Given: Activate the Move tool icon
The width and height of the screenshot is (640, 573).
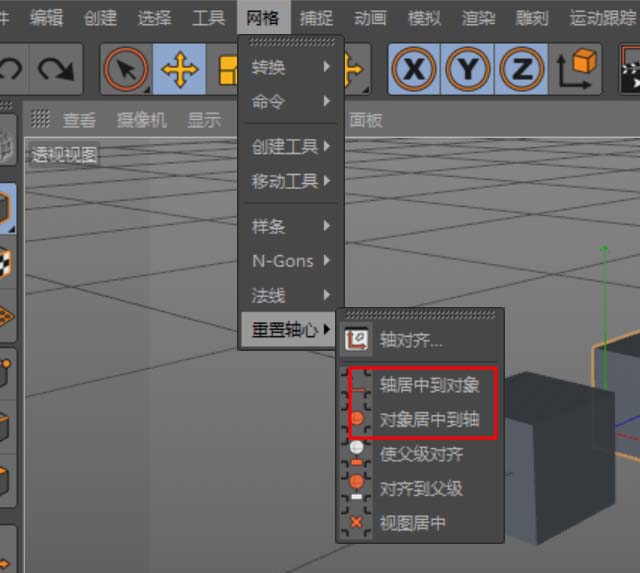Looking at the screenshot, I should tap(179, 69).
